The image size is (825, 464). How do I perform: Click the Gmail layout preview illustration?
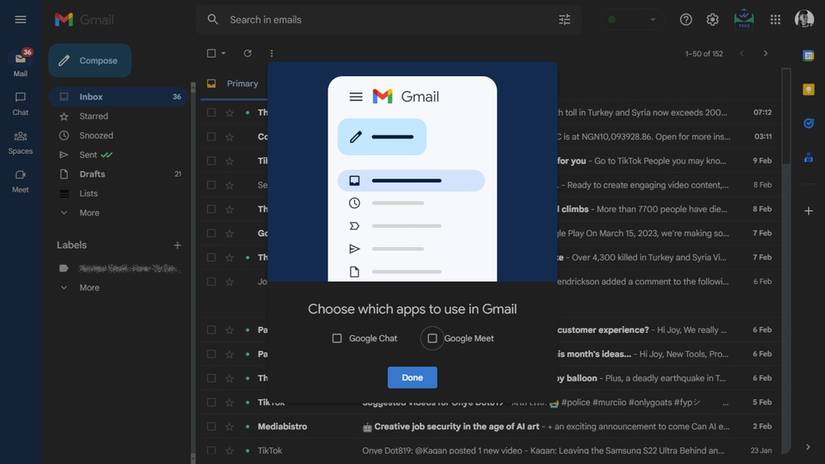(412, 172)
